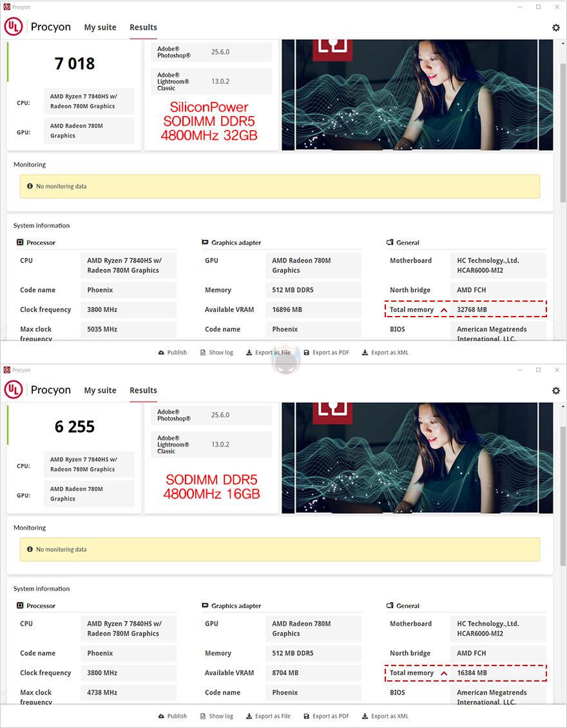Click General section icon in bottom window
567x728 pixels.
coord(390,605)
